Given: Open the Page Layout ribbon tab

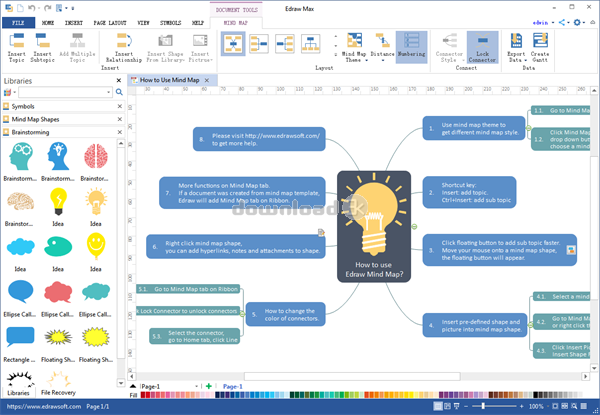Looking at the screenshot, I should tap(110, 23).
